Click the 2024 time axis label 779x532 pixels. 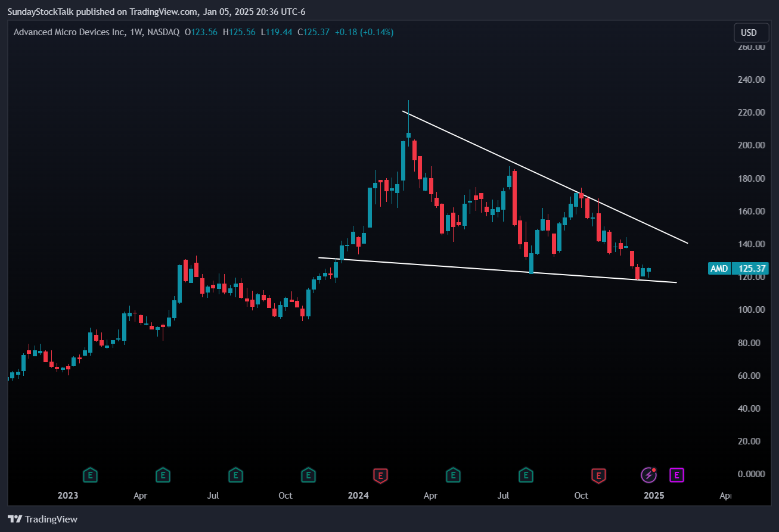pos(358,496)
